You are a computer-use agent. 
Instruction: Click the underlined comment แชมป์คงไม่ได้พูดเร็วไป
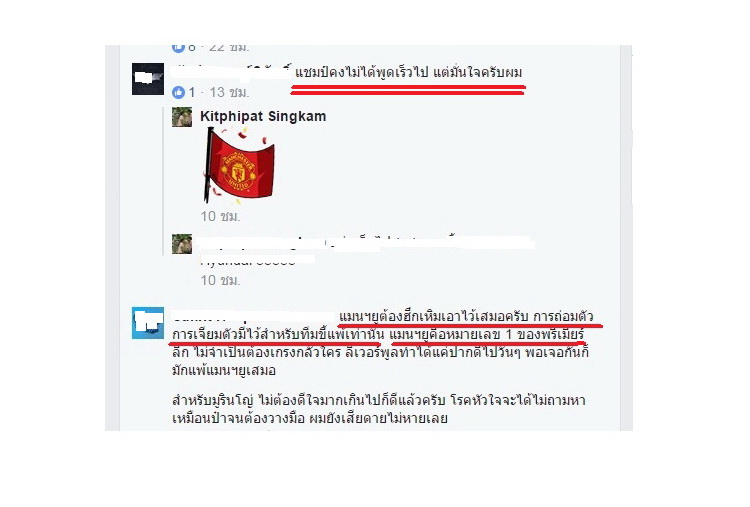(x=408, y=73)
